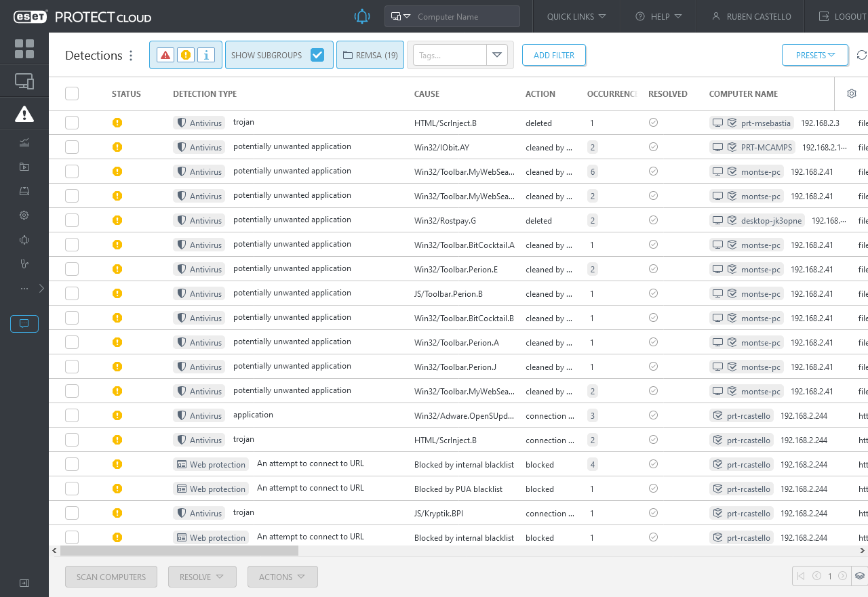Image resolution: width=868 pixels, height=597 pixels.
Task: Open the table column settings gear
Action: tap(852, 94)
